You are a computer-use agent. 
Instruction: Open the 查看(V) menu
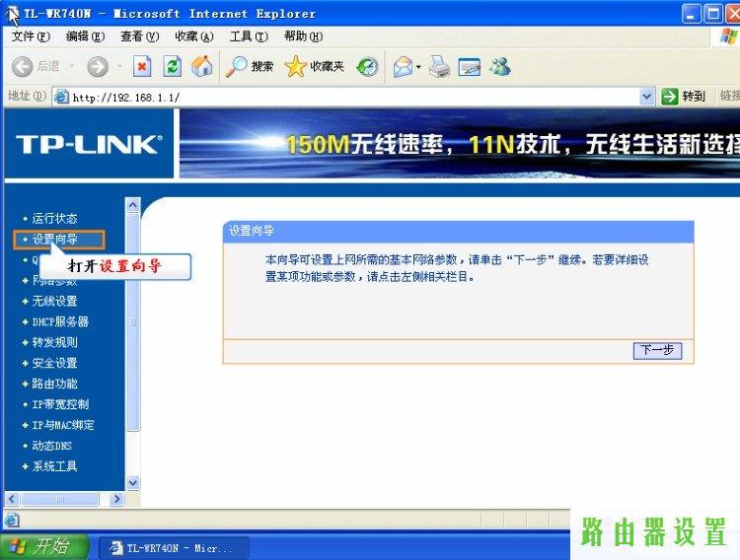click(140, 36)
